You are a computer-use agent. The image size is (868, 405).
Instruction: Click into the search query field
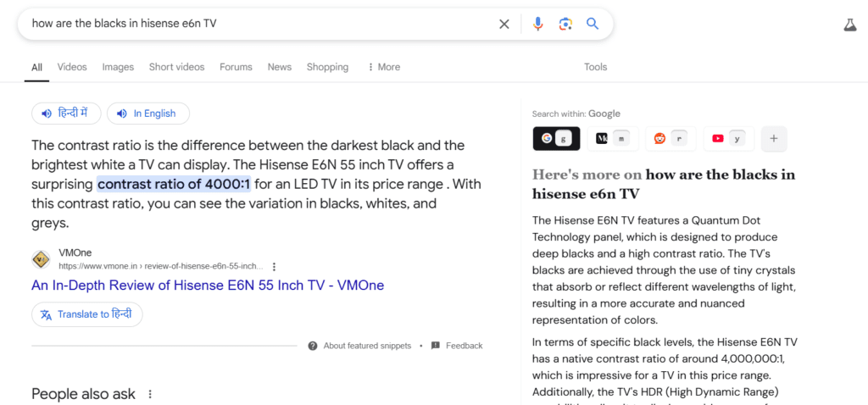[260, 24]
